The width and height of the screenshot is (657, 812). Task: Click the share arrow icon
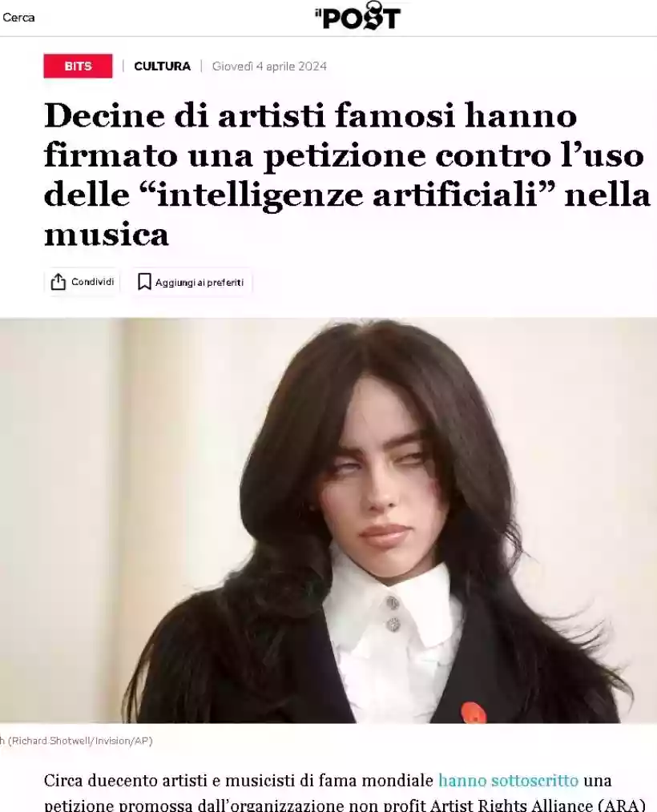click(58, 282)
